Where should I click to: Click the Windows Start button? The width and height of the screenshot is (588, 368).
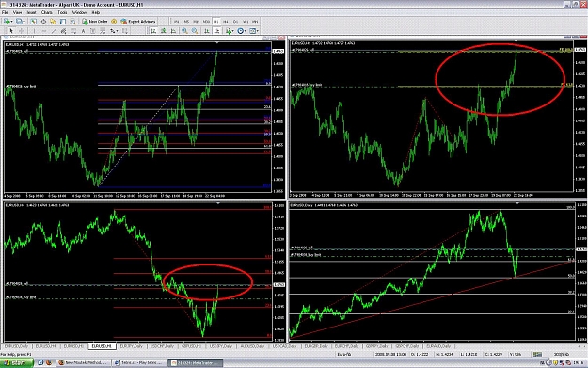[x=17, y=362]
